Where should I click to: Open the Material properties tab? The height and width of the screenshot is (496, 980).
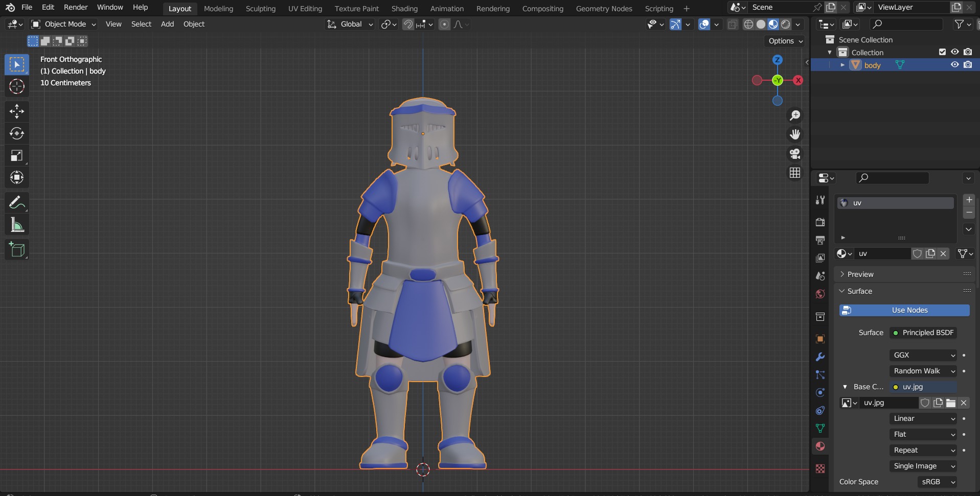820,446
